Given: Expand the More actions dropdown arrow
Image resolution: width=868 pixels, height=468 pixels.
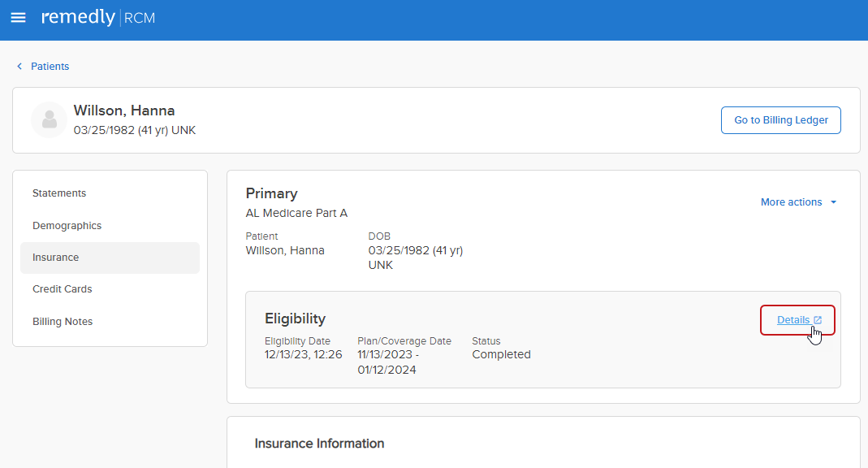Looking at the screenshot, I should [833, 202].
